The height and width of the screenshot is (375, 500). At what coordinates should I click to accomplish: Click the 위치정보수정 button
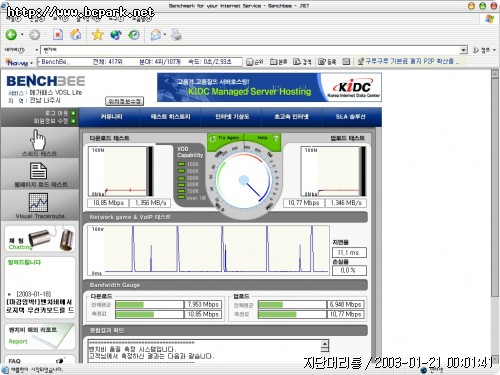coord(124,101)
